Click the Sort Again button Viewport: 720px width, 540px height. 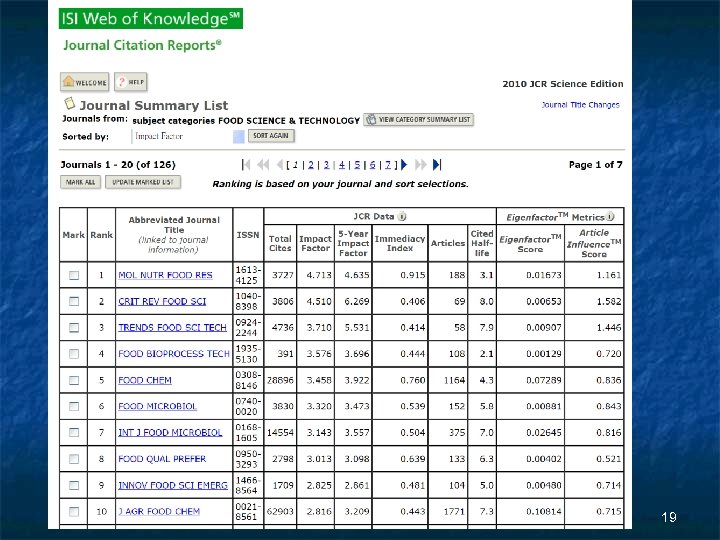[x=271, y=135]
